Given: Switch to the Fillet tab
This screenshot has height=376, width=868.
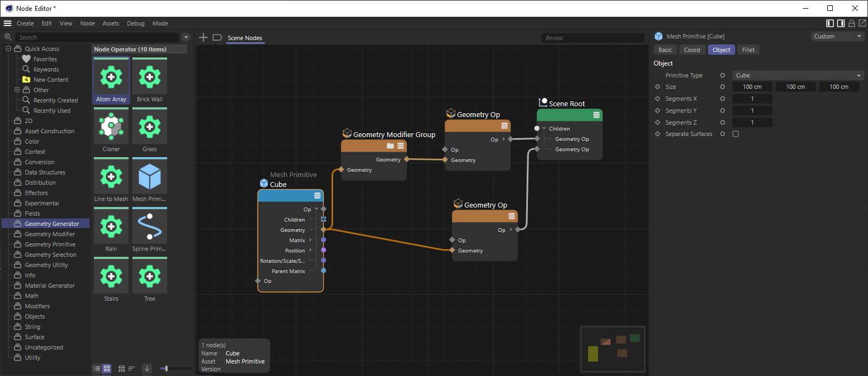Looking at the screenshot, I should pos(748,50).
